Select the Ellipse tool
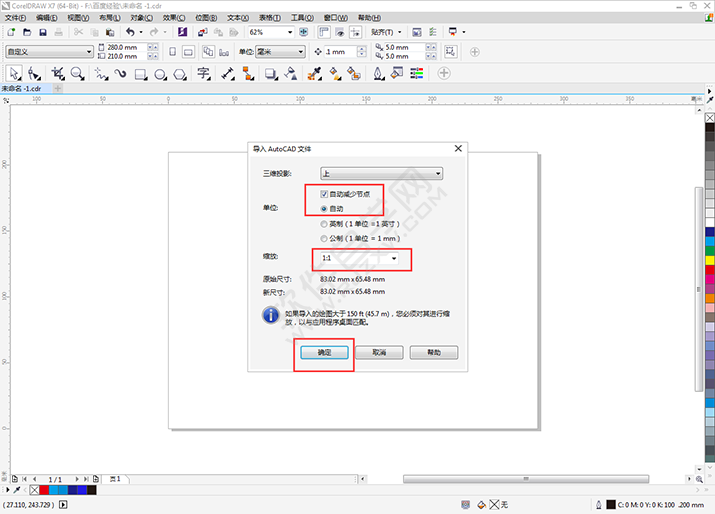 (x=160, y=73)
